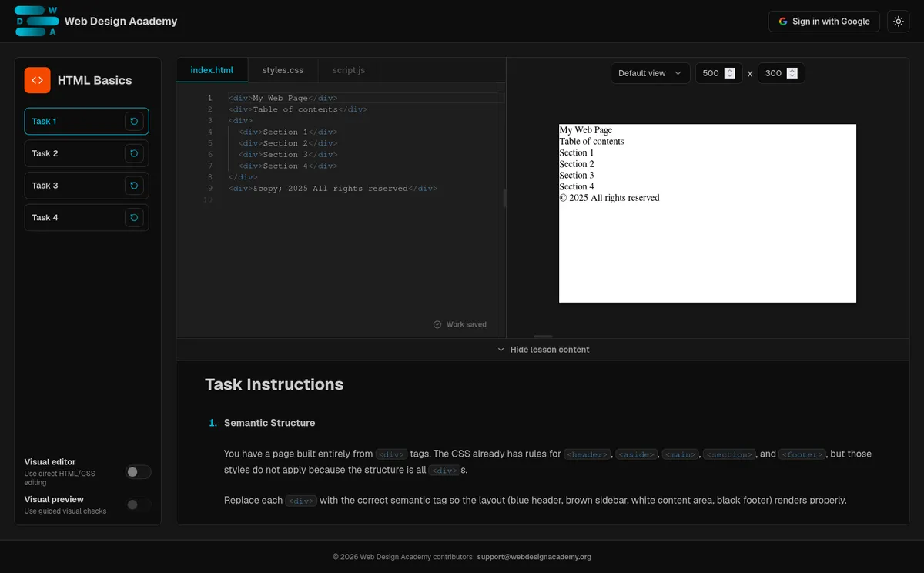This screenshot has height=573, width=924.
Task: Click the preview width stepper arrows
Action: coord(729,73)
